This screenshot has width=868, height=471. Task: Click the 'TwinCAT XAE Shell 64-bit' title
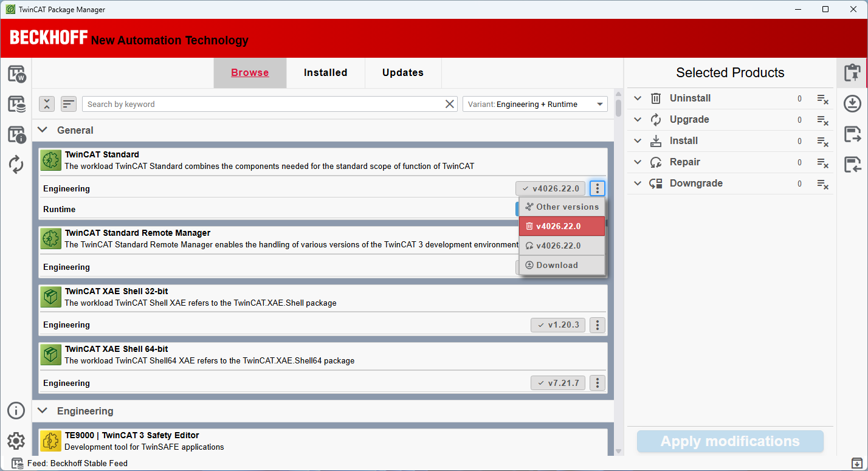[117, 349]
